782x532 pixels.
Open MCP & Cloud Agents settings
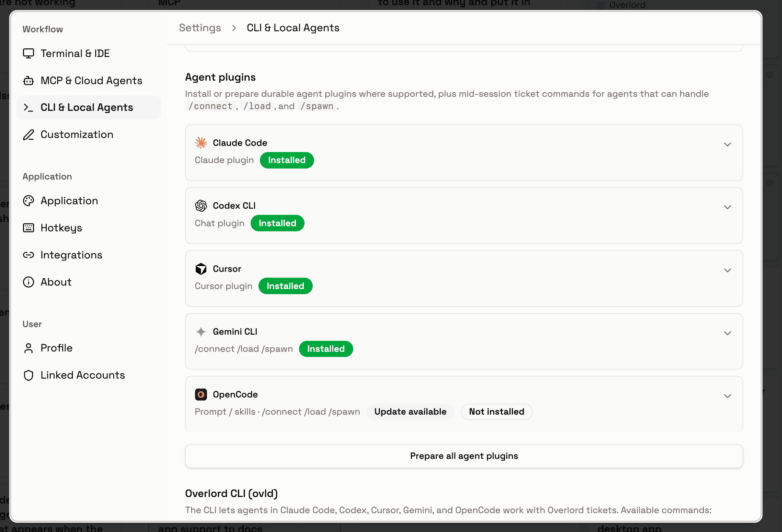point(89,81)
